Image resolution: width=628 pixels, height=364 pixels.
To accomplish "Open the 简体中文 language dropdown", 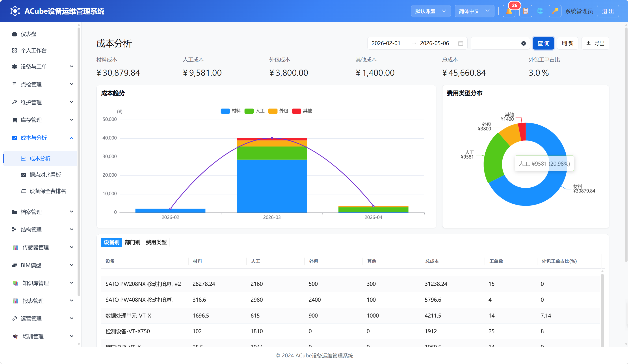I will (474, 11).
